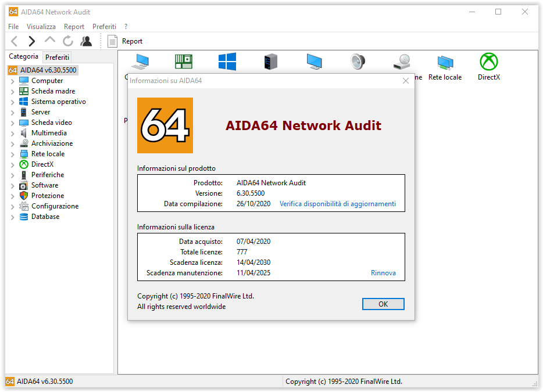Click the Software disc icon in the tree

tap(24, 185)
